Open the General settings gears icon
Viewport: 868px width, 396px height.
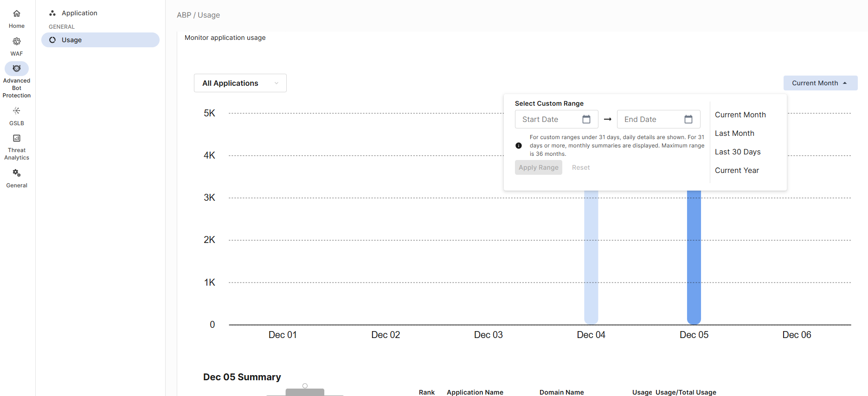click(17, 173)
